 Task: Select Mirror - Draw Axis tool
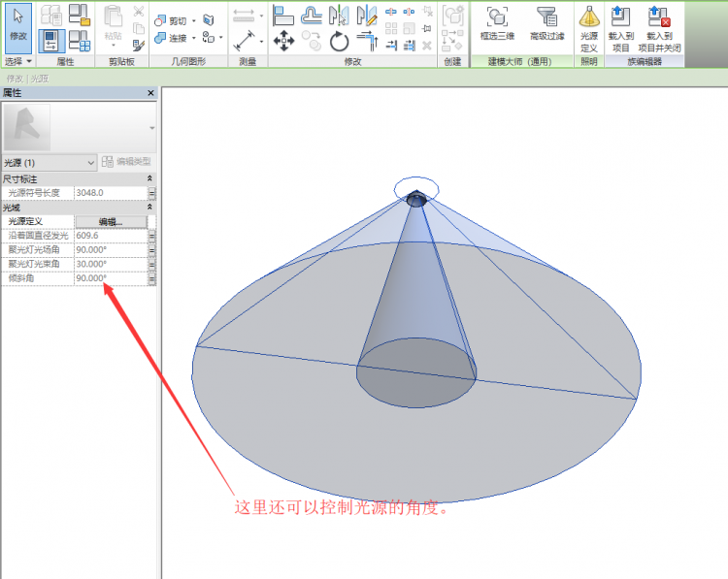click(x=367, y=16)
